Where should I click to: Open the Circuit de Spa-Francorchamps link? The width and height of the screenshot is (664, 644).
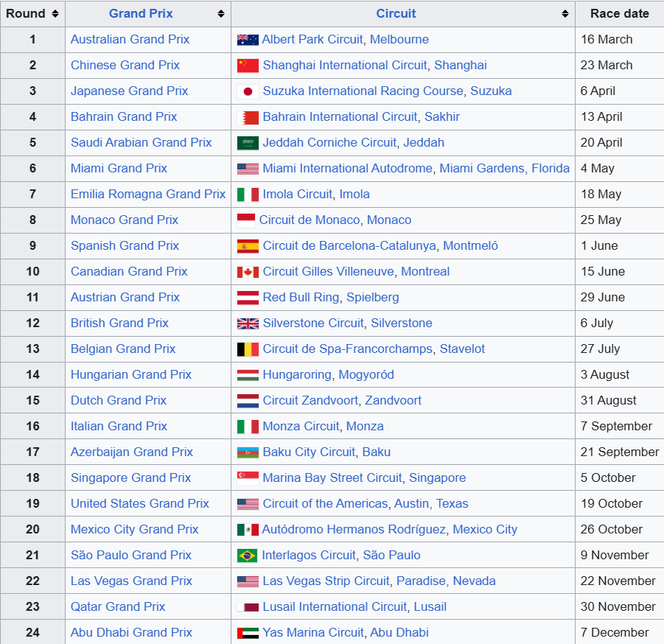348,349
